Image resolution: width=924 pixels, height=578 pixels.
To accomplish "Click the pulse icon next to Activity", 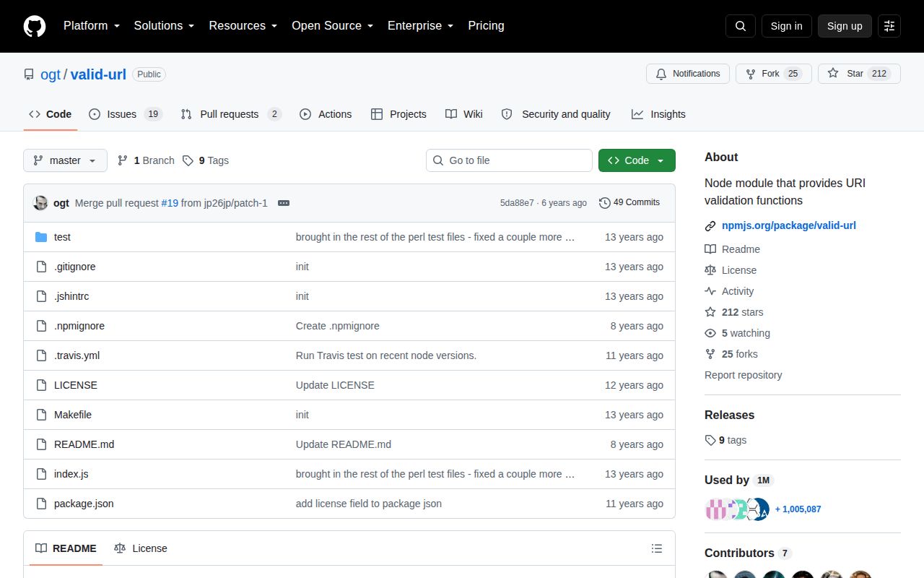I will click(x=710, y=291).
